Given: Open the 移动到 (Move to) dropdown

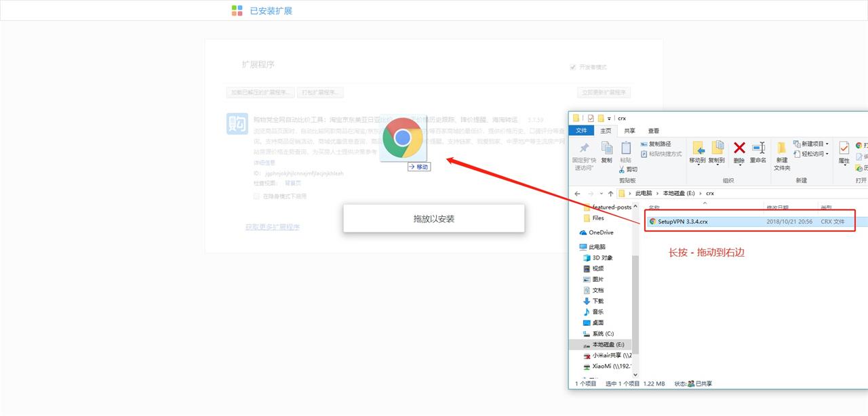Looking at the screenshot, I should tap(697, 152).
